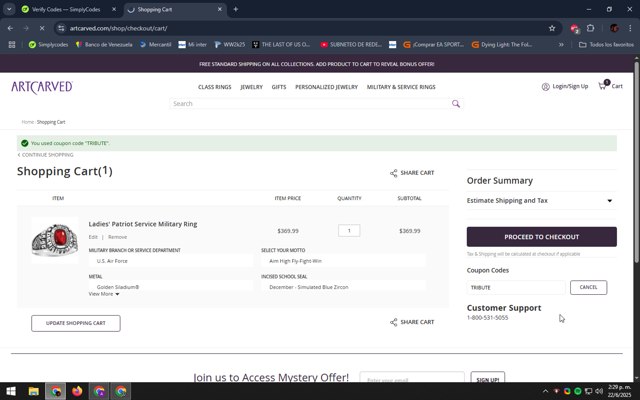Open the tab search dropdown arrow
The width and height of the screenshot is (640, 400).
tap(9, 9)
